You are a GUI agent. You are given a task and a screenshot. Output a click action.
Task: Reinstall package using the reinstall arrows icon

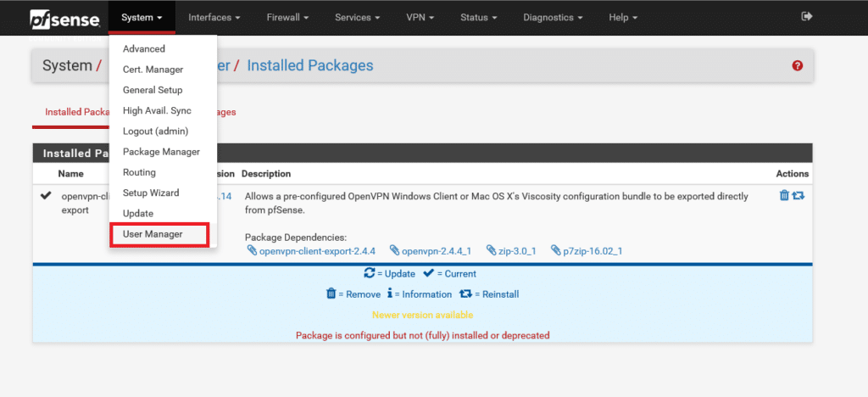coord(798,196)
